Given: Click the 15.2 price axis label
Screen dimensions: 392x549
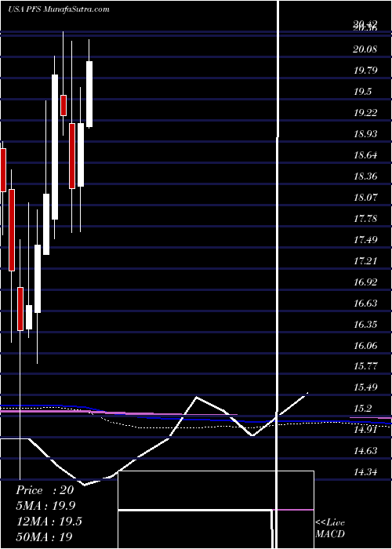Looking at the screenshot, I should [x=362, y=409].
